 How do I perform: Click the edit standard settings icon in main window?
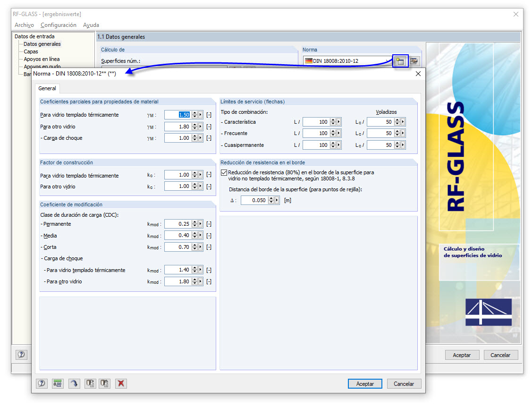point(414,61)
